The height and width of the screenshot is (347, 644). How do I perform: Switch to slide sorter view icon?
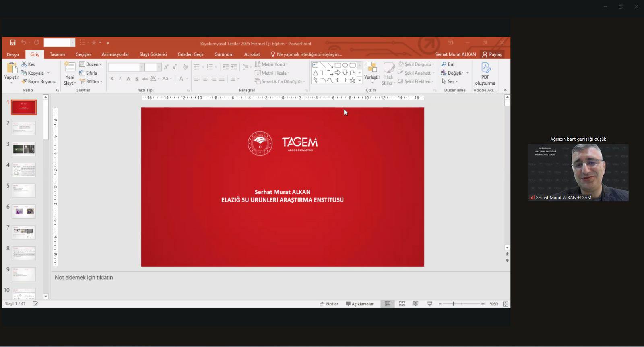(x=402, y=304)
